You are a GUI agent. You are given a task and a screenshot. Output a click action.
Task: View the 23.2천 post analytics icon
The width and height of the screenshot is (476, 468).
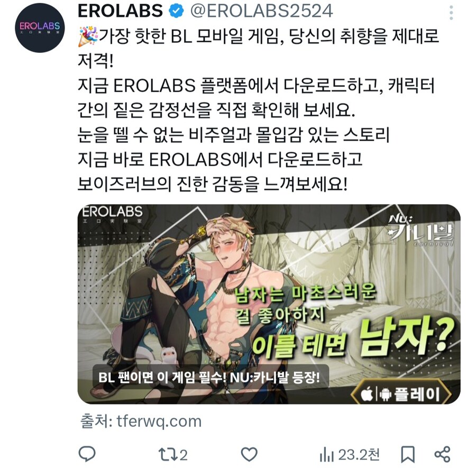(350, 455)
